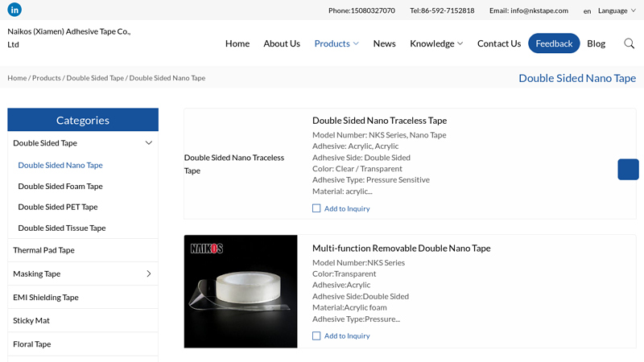Check Add to Inquiry for Multi-function Removable Tape
This screenshot has height=362, width=644.
click(316, 335)
